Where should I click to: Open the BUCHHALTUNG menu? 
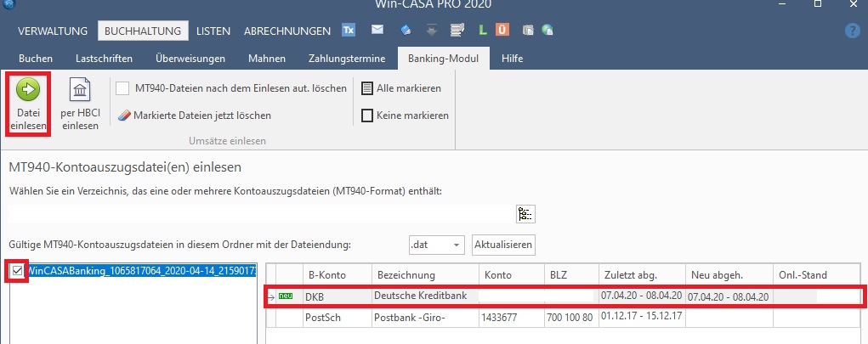pos(143,31)
